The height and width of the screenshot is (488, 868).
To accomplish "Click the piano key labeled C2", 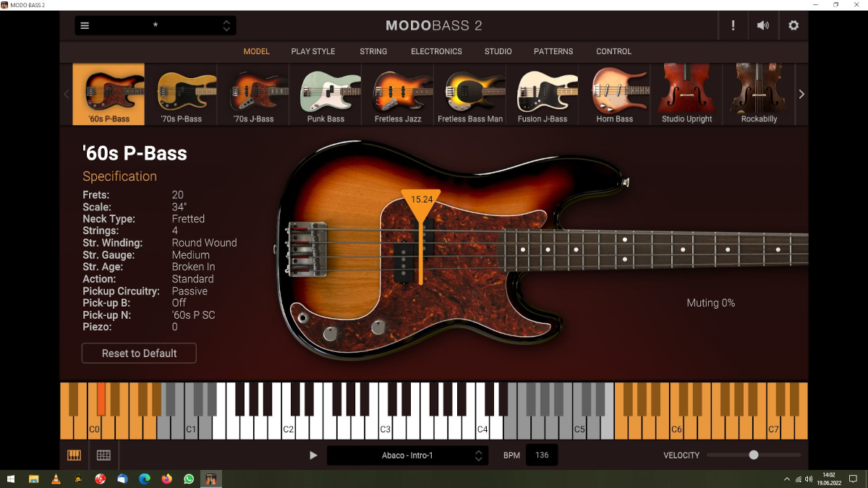I will click(288, 429).
